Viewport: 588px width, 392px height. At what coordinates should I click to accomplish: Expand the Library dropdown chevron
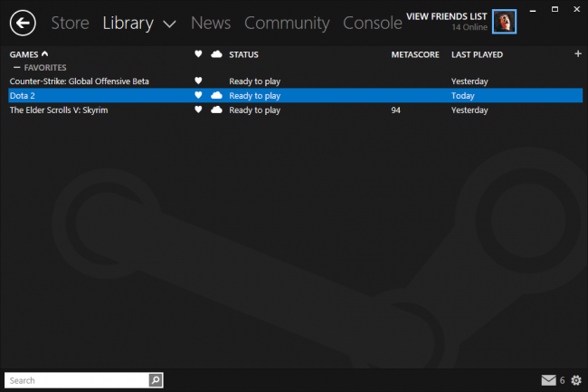(x=169, y=24)
